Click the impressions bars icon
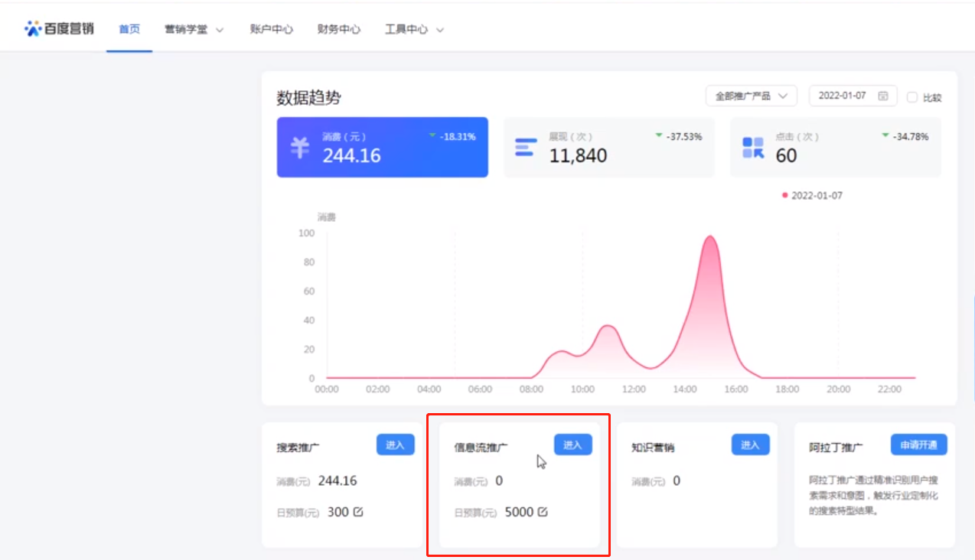The width and height of the screenshot is (975, 560). point(525,147)
